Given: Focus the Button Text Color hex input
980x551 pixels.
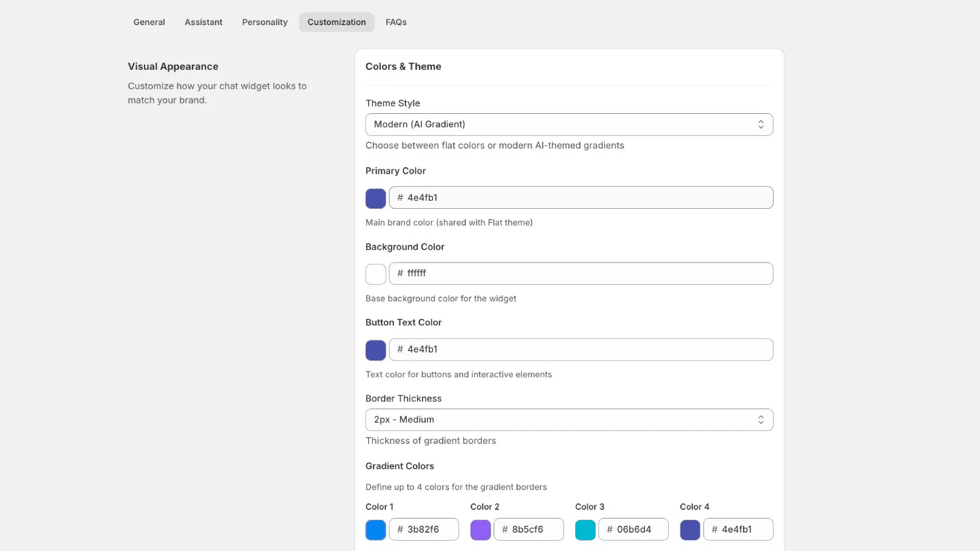Looking at the screenshot, I should coord(581,350).
